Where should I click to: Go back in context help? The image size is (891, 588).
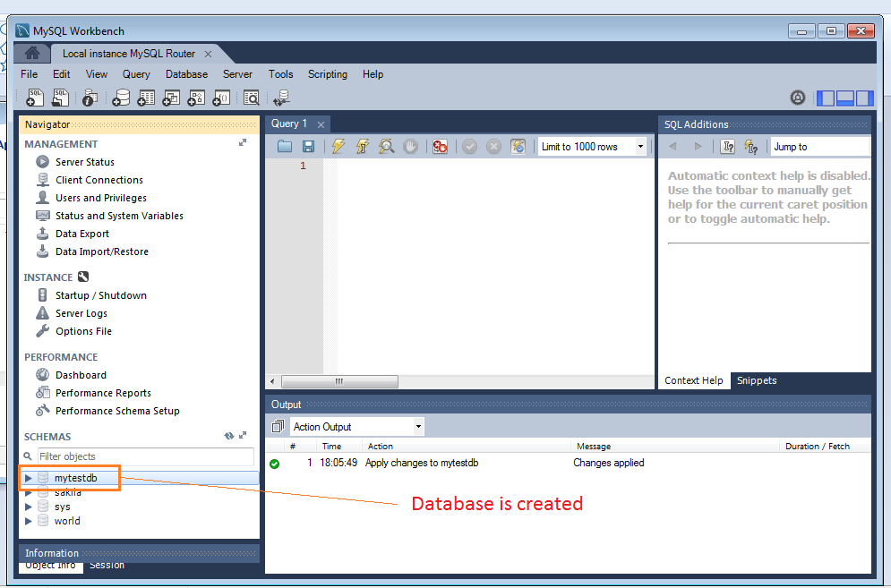[x=673, y=147]
